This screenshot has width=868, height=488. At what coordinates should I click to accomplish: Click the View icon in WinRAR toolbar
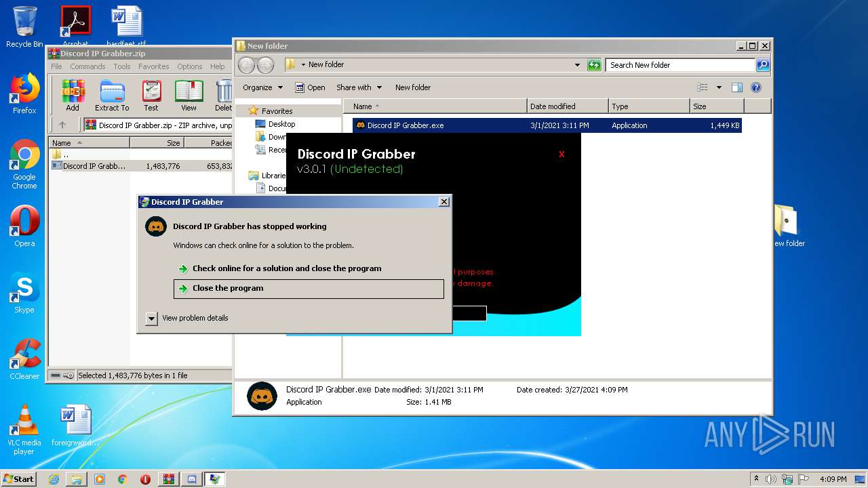(189, 95)
